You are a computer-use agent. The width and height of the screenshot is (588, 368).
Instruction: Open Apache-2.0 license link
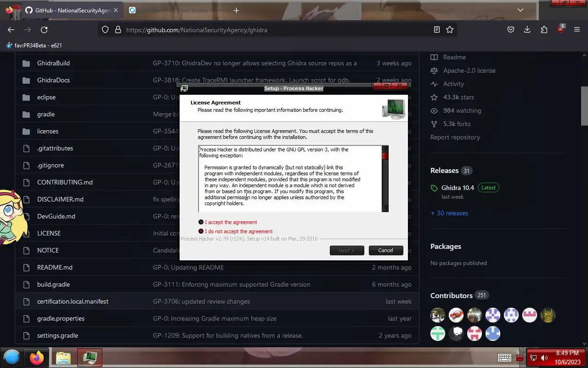pos(463,70)
